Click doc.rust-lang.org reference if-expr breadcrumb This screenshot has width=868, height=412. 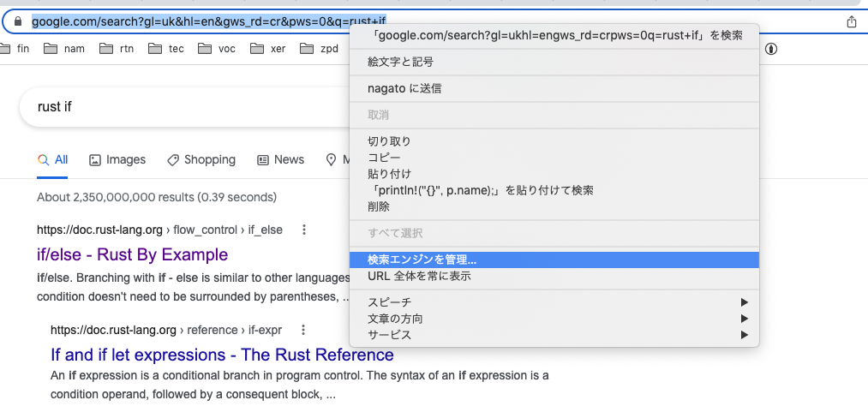(166, 330)
